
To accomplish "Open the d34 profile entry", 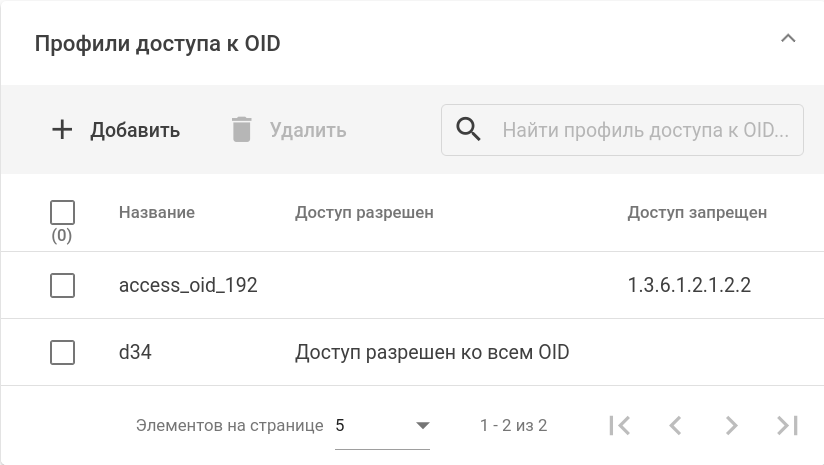I will [x=135, y=352].
